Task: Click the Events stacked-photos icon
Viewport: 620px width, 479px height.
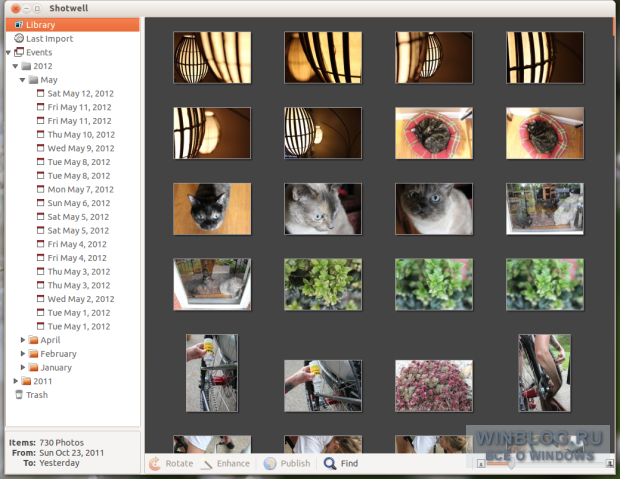Action: [x=19, y=52]
